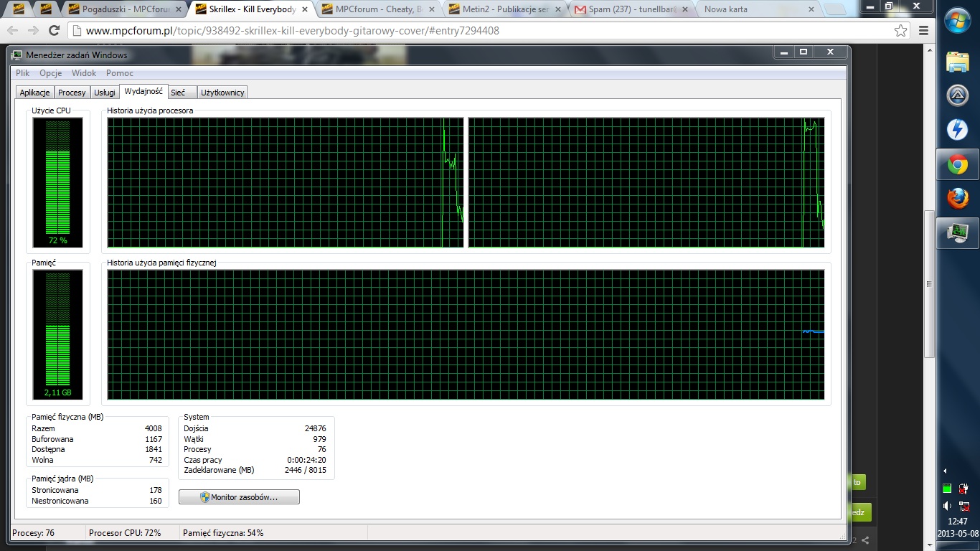Close the Pogaduszki tab

coord(179,9)
